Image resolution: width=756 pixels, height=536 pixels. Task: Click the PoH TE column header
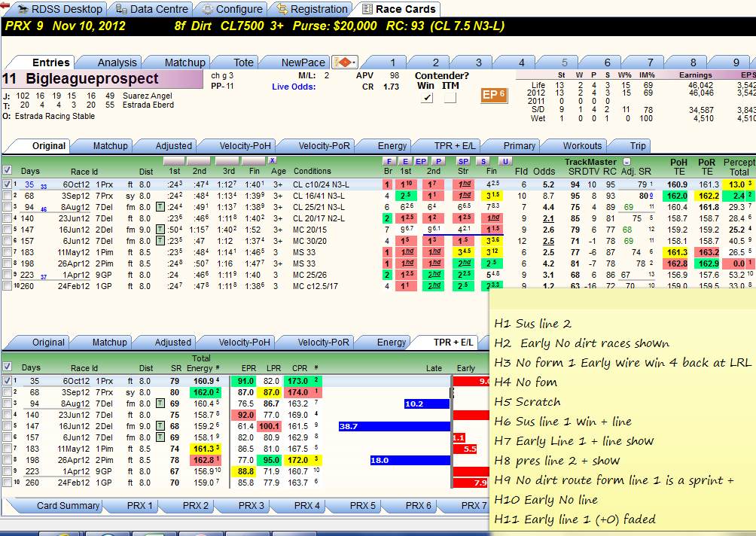[x=678, y=167]
